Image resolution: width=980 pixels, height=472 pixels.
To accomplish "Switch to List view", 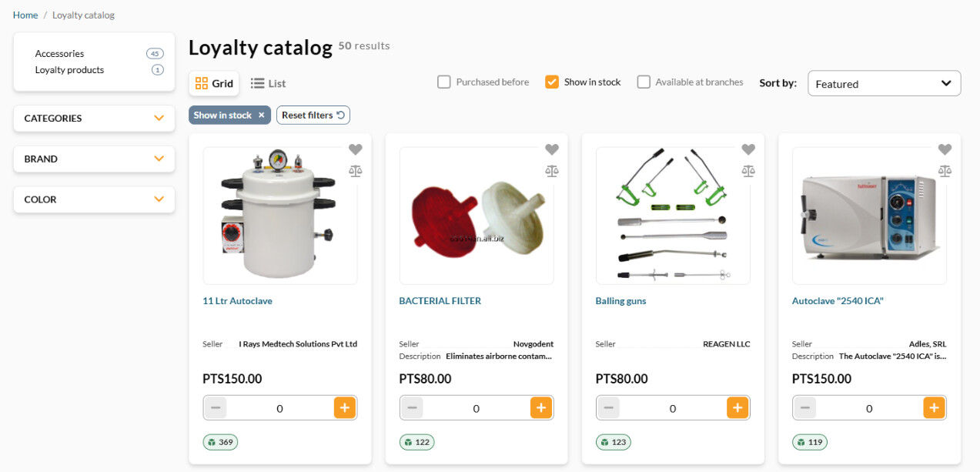I will coord(269,83).
